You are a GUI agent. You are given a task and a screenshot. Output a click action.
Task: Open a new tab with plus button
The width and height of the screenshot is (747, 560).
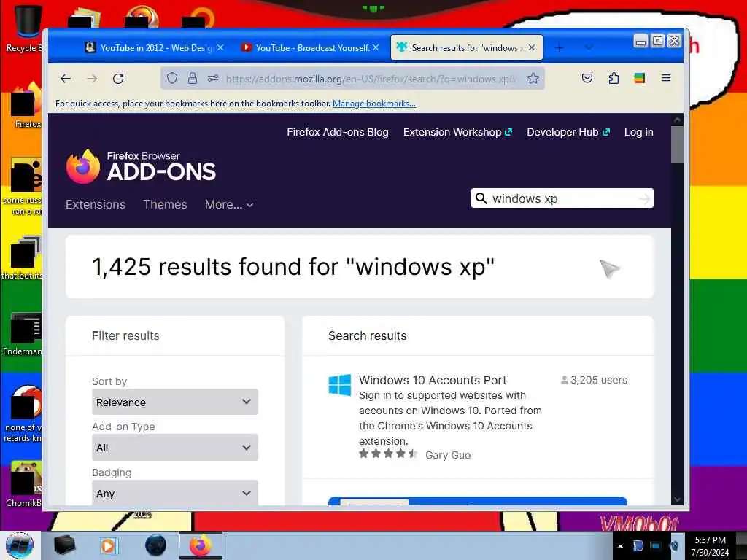coord(560,47)
